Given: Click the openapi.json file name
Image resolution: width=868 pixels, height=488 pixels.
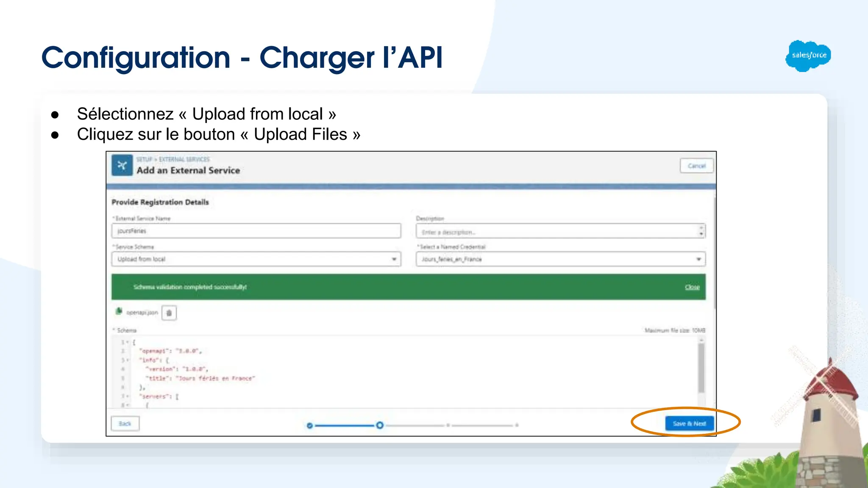Looking at the screenshot, I should (142, 313).
